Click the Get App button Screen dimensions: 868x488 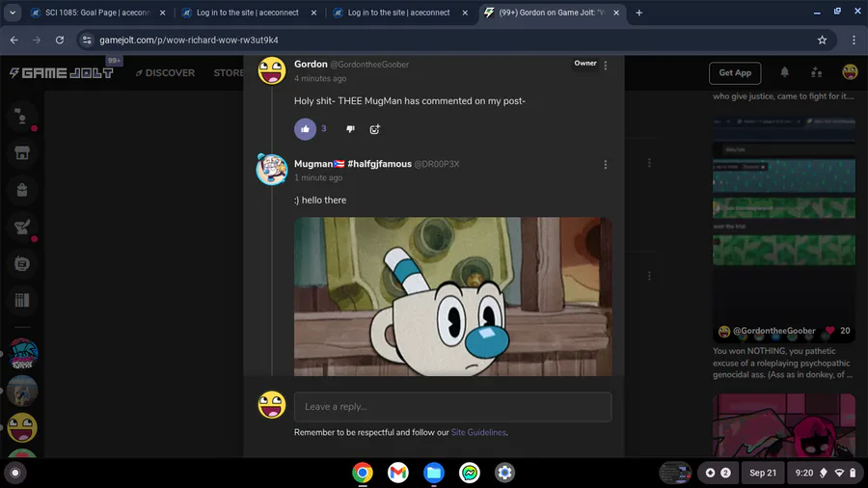(735, 72)
